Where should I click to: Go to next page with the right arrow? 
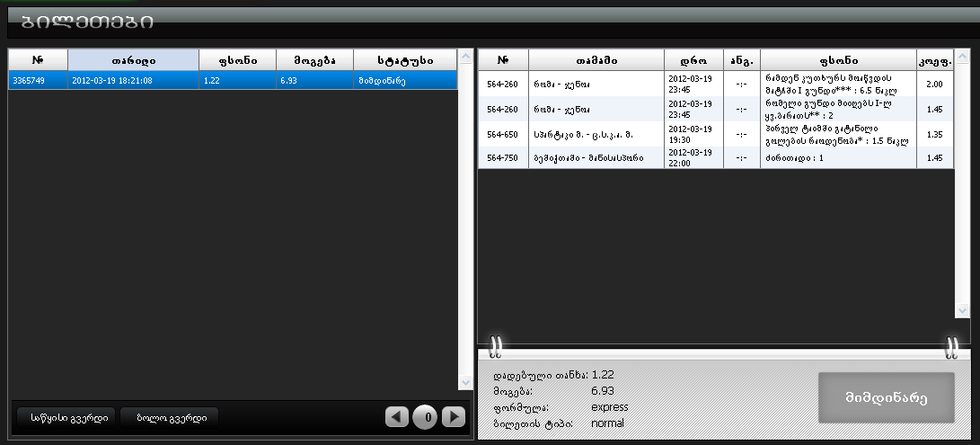tap(453, 417)
